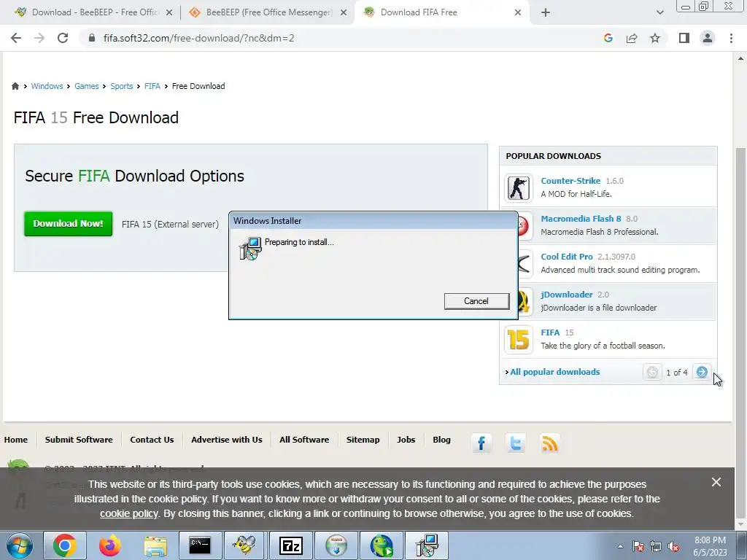Image resolution: width=747 pixels, height=560 pixels.
Task: Open Command Prompt from the taskbar
Action: [x=200, y=545]
